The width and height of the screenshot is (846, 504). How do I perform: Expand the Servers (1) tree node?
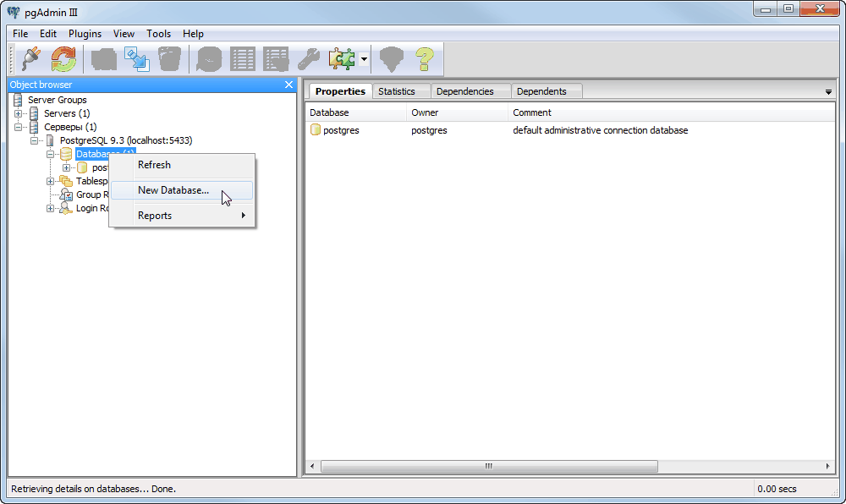click(x=19, y=113)
